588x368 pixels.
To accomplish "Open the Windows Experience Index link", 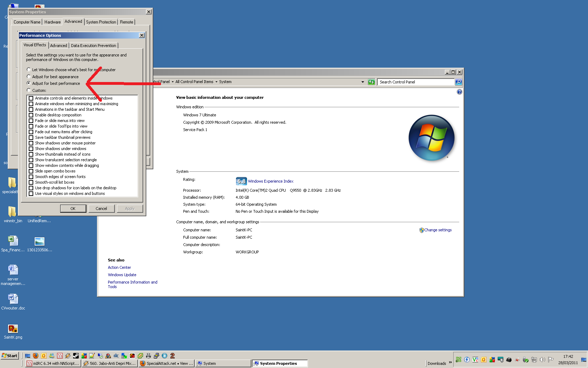I will (x=271, y=181).
